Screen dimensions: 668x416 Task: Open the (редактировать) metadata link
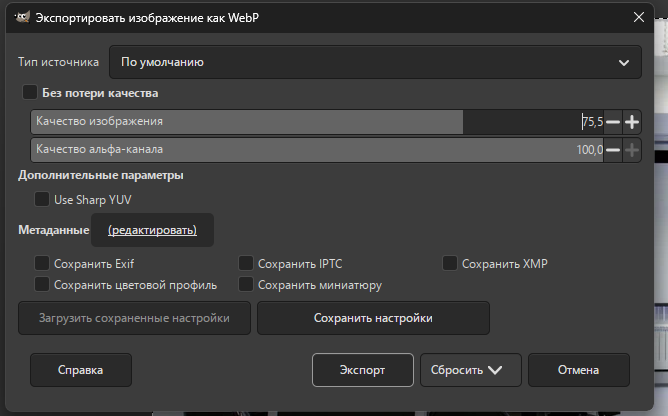(153, 230)
